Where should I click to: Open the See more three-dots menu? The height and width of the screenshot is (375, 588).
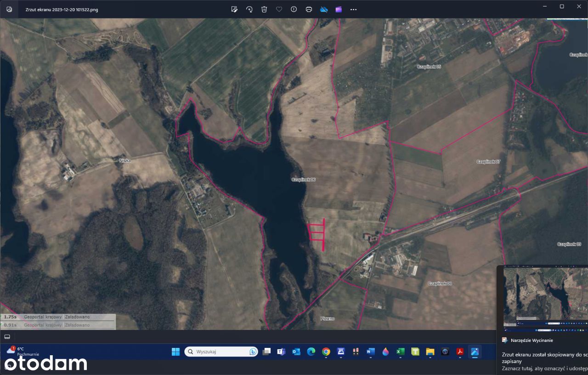(353, 9)
